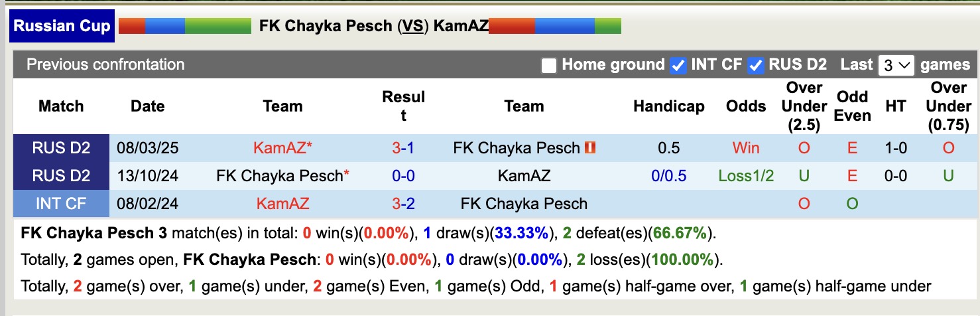Click the Previous confrontation section header

tap(105, 65)
